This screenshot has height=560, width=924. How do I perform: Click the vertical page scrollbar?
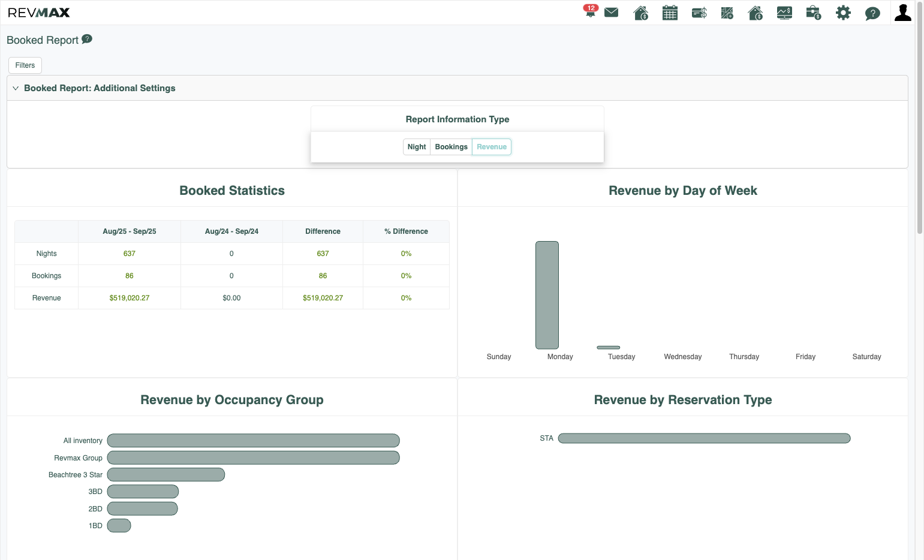919,117
